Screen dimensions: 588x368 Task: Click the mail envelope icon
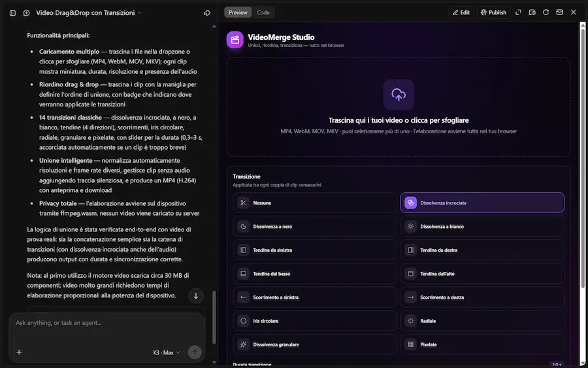pyautogui.click(x=559, y=12)
